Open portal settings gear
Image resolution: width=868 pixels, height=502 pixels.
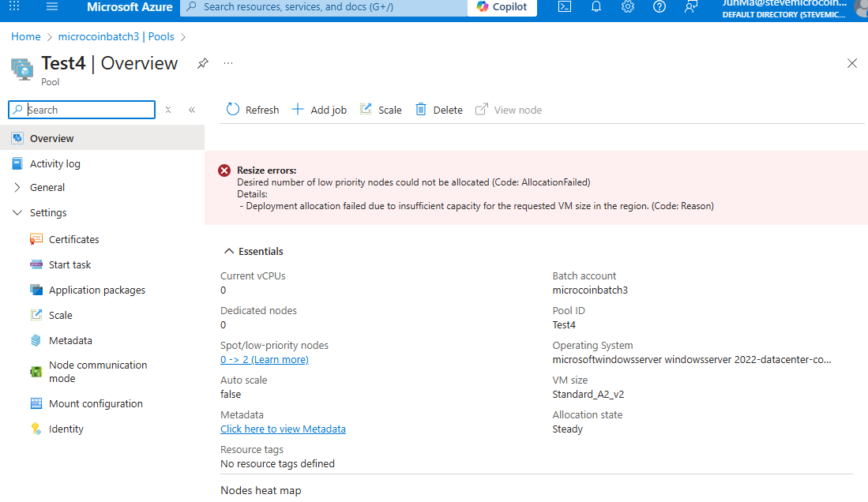click(628, 6)
